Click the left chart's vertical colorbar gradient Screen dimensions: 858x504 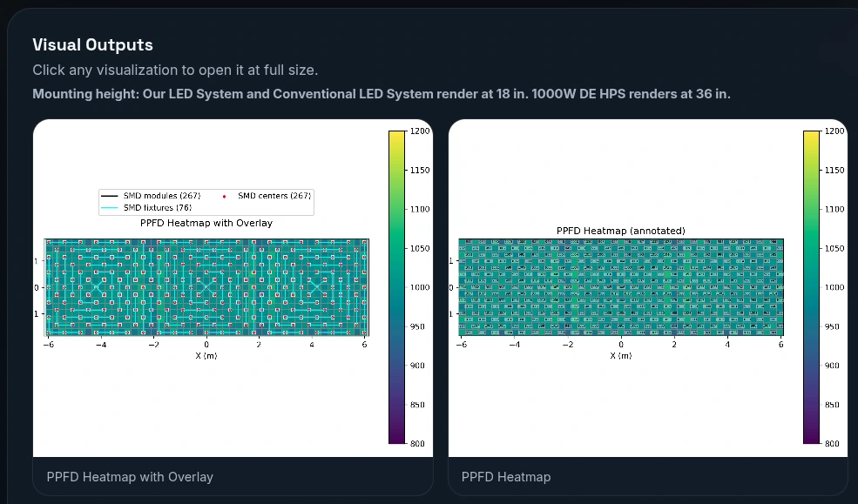click(x=396, y=287)
